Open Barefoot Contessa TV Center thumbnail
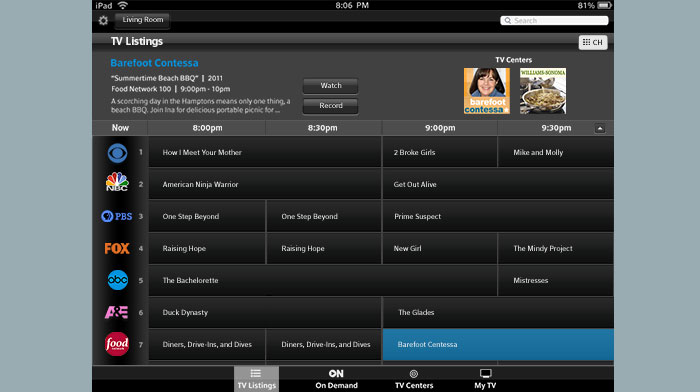 (x=487, y=91)
